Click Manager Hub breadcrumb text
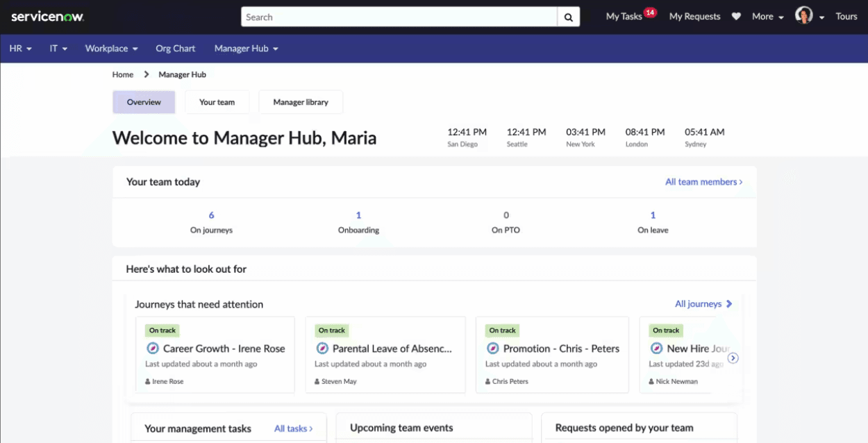 [183, 74]
